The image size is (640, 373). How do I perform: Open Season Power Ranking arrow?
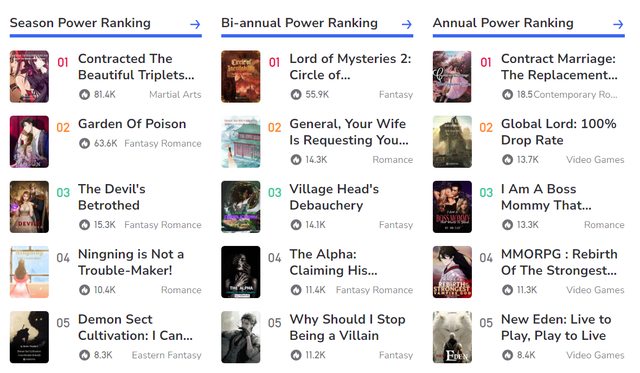click(x=195, y=24)
